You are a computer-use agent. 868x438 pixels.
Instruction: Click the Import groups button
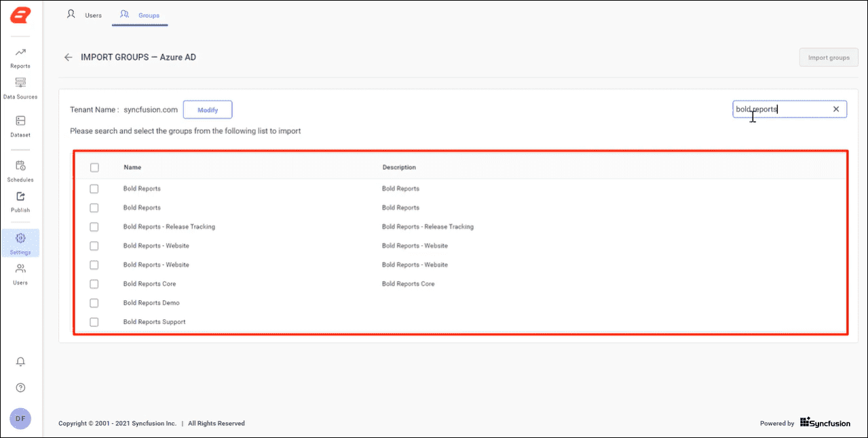click(829, 58)
